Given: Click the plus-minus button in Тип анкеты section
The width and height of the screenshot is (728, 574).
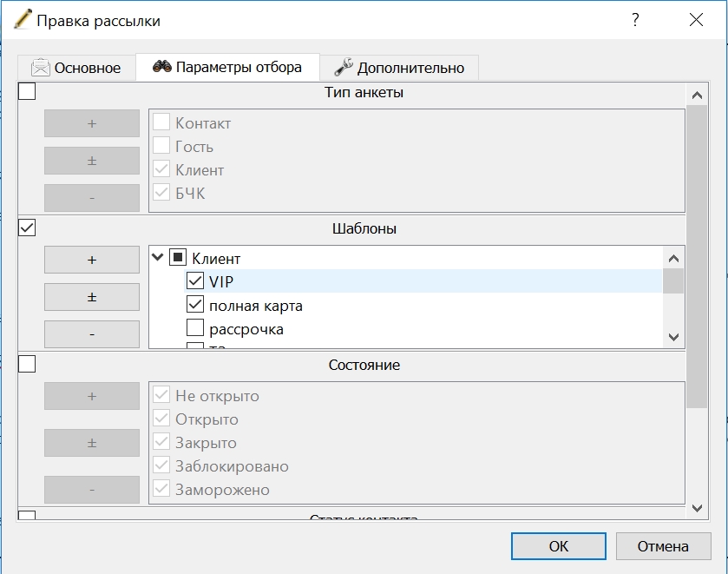Looking at the screenshot, I should (x=92, y=161).
